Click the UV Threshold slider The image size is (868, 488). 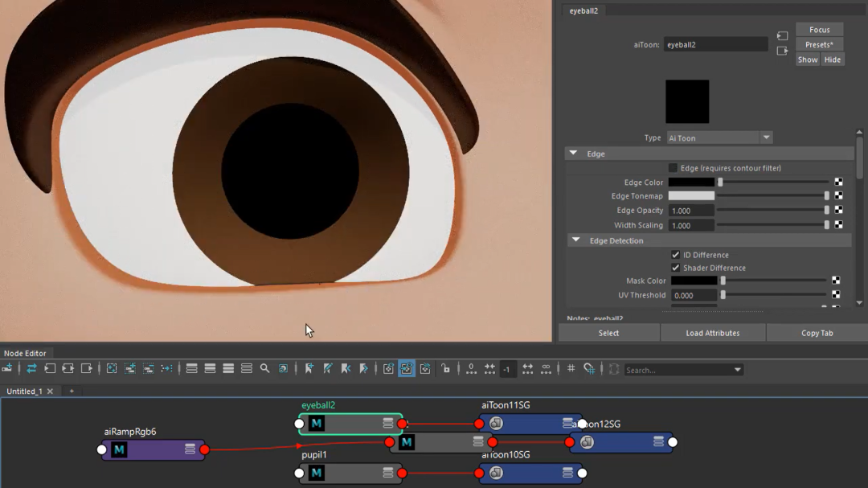click(773, 295)
